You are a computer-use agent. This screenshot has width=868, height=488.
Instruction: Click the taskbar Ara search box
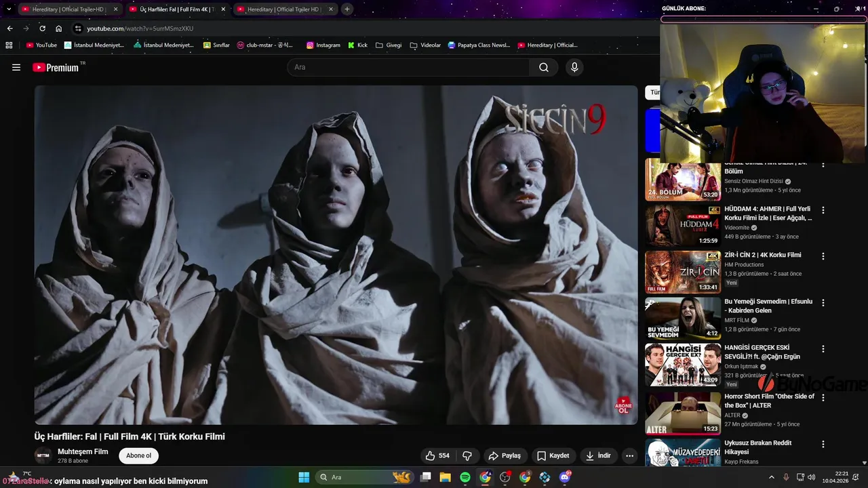pos(364,477)
